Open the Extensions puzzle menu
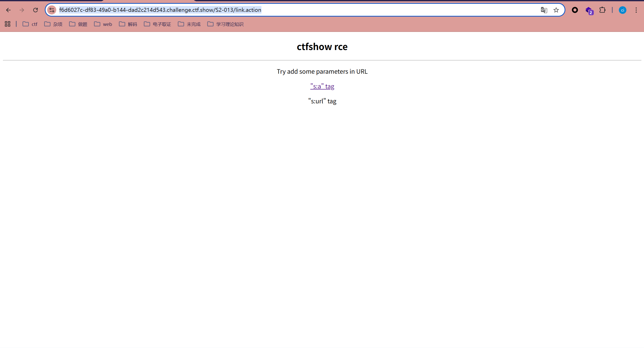The width and height of the screenshot is (644, 348). point(602,10)
